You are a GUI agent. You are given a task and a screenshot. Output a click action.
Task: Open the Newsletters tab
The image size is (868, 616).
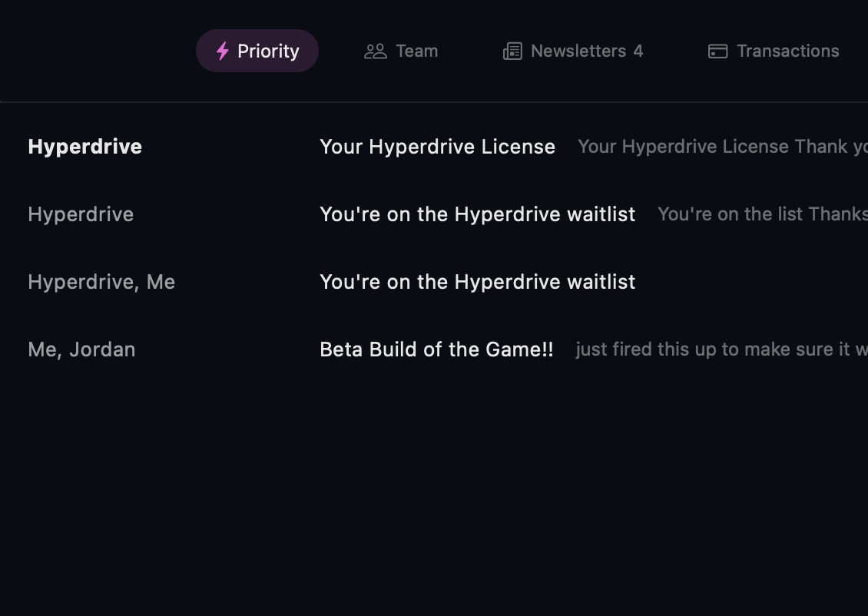572,51
